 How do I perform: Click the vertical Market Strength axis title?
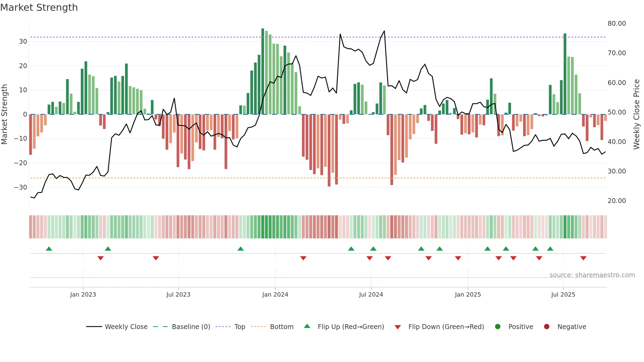point(4,114)
